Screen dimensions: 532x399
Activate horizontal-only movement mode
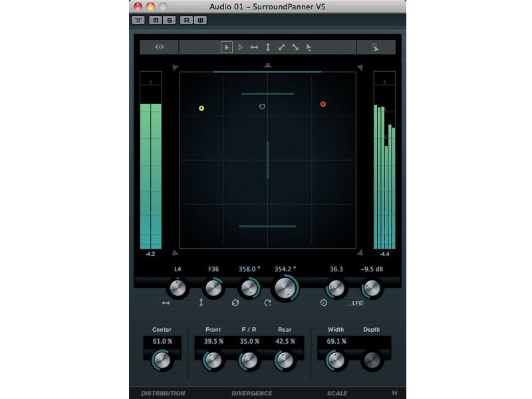coord(254,47)
